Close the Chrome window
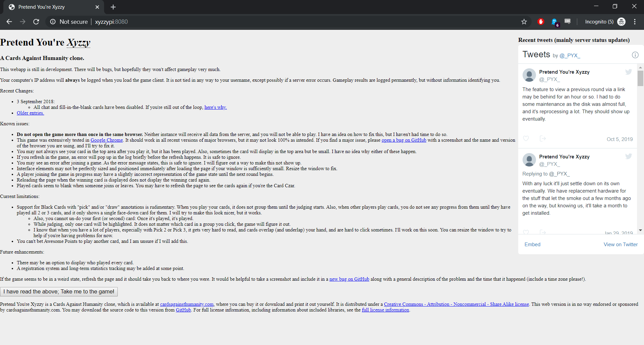 click(634, 6)
